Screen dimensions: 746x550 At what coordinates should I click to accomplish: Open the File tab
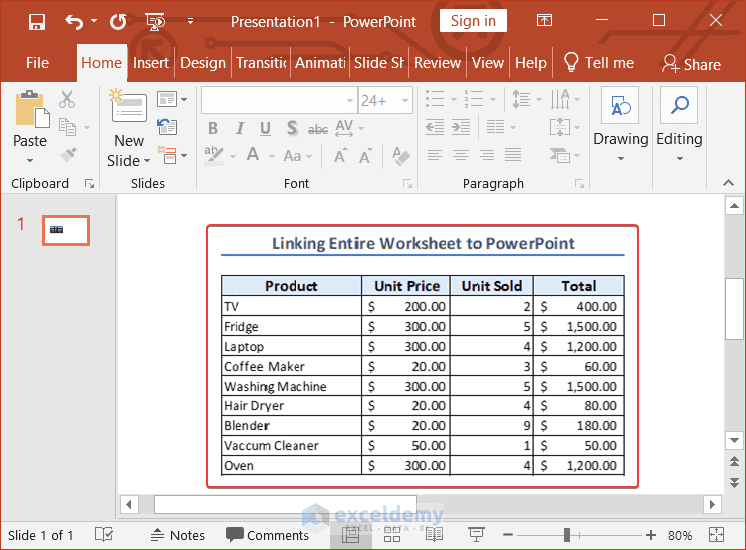pos(37,63)
